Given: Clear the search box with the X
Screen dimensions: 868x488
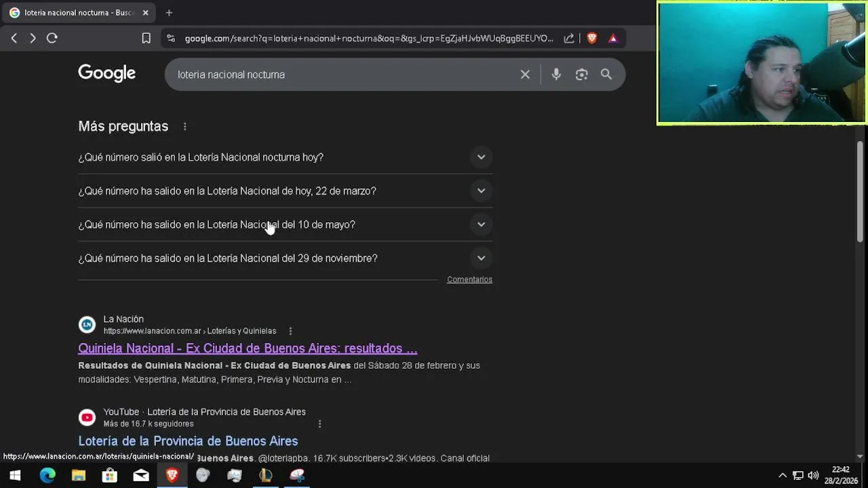Looking at the screenshot, I should 525,75.
